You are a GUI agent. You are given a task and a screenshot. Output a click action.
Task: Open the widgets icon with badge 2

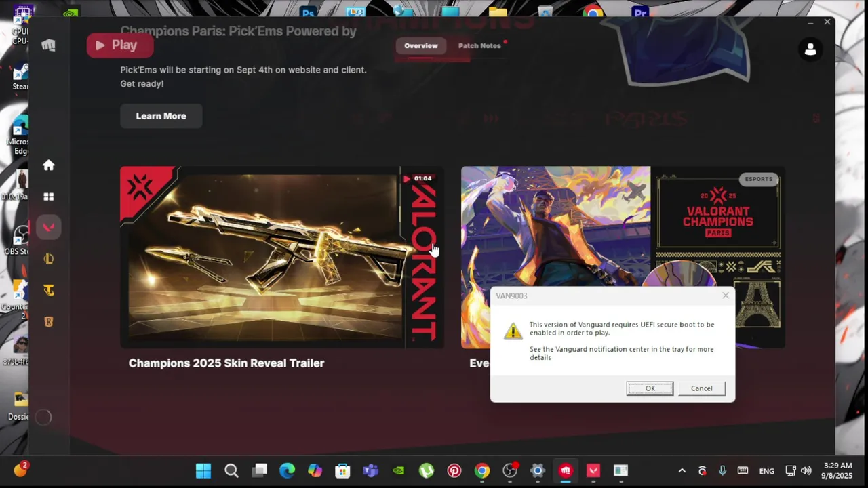(x=20, y=469)
